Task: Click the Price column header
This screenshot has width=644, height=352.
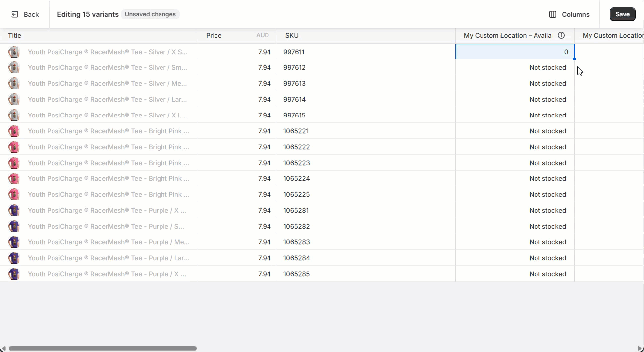Action: (x=238, y=35)
